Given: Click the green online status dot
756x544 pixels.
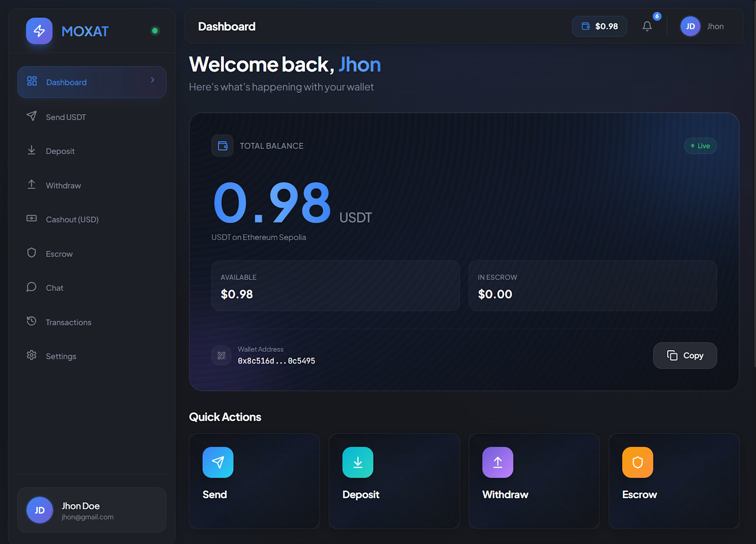Looking at the screenshot, I should [x=155, y=31].
